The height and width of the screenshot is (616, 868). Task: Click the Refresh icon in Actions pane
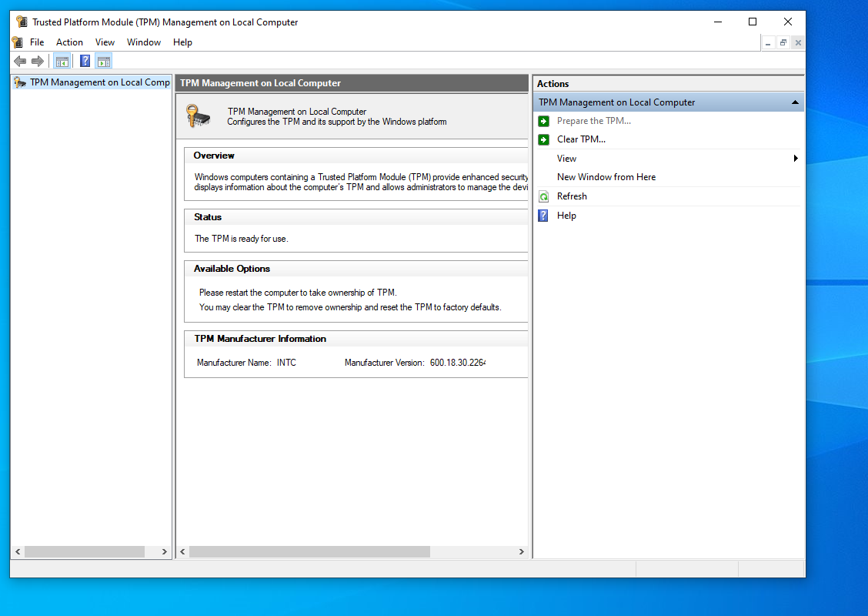click(543, 196)
